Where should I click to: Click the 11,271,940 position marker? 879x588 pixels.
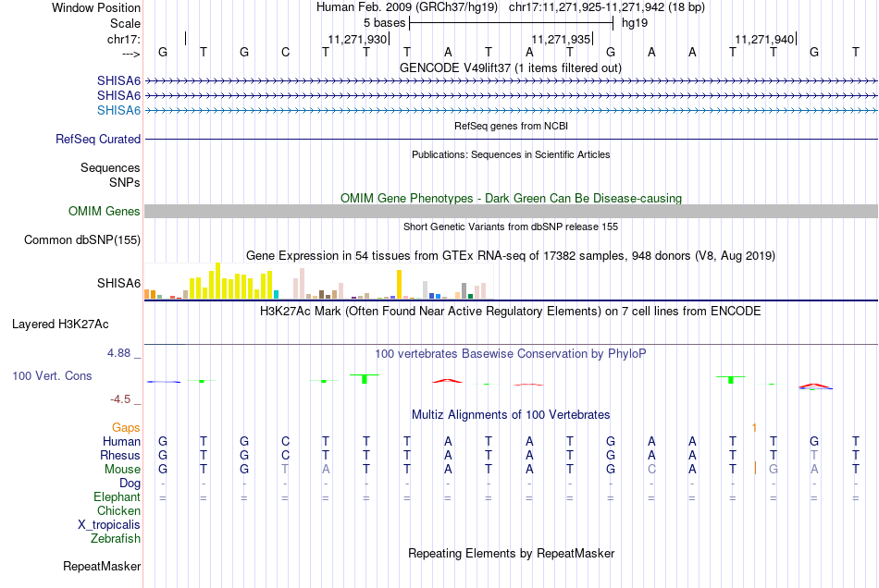(x=766, y=39)
